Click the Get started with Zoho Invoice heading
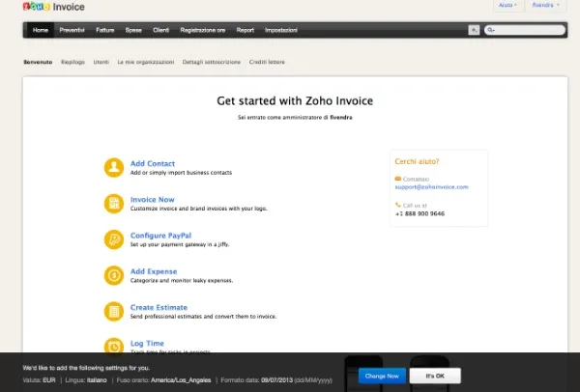 click(x=295, y=100)
